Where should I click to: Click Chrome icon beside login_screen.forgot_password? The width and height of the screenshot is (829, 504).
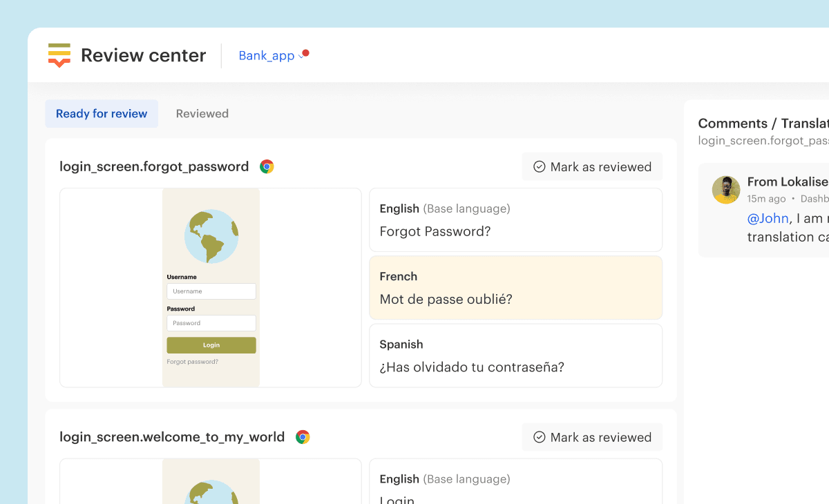pyautogui.click(x=267, y=166)
